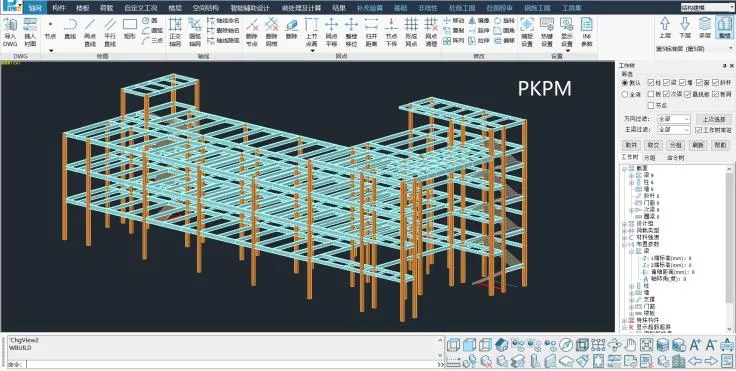Open the 结构建模 module dropdown

pos(707,7)
